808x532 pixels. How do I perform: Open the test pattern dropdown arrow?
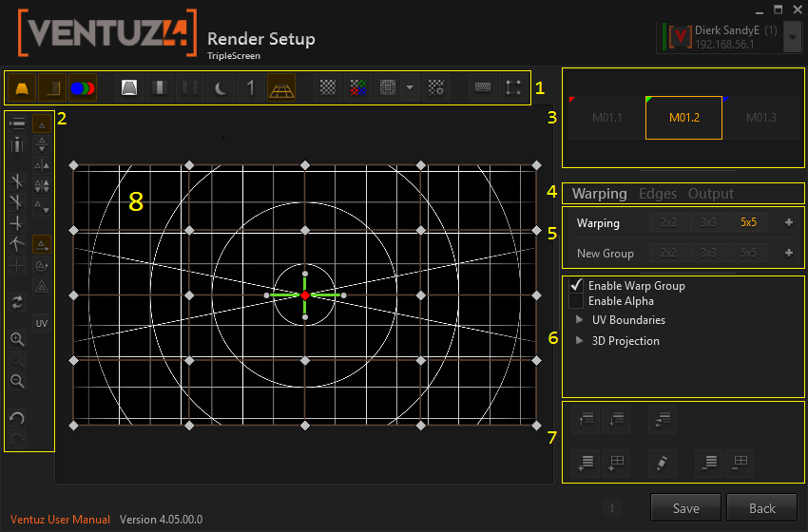tap(409, 87)
